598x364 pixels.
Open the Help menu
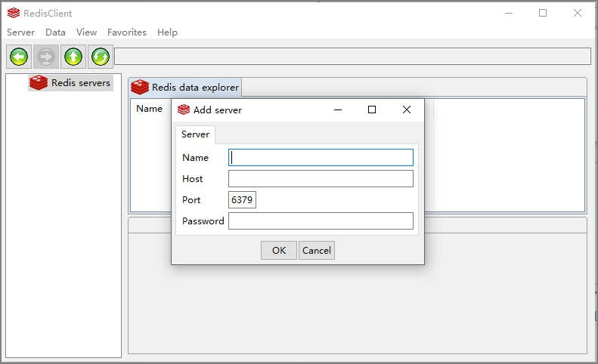tap(167, 32)
